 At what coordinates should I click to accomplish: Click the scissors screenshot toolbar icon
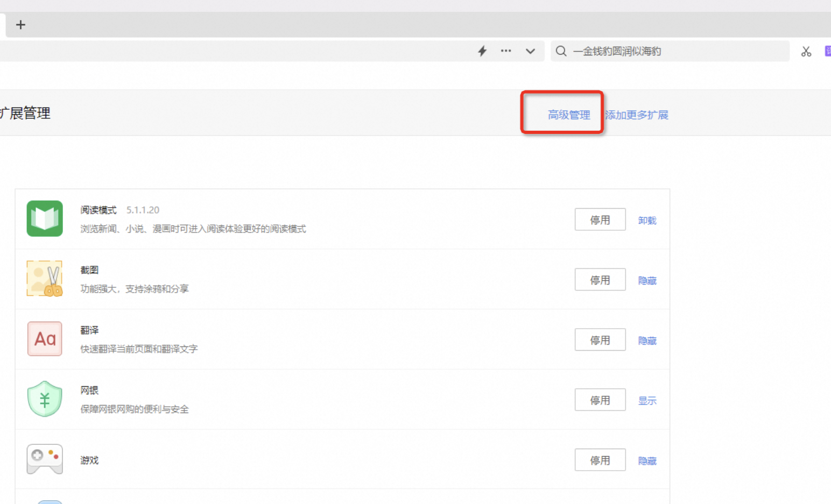click(806, 52)
